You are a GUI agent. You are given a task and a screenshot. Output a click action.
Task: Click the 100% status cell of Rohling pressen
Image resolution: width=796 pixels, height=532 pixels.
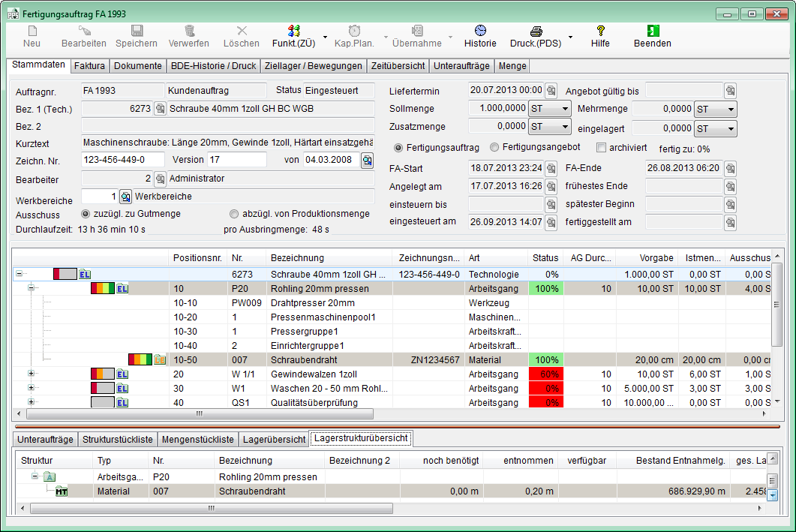pyautogui.click(x=545, y=289)
